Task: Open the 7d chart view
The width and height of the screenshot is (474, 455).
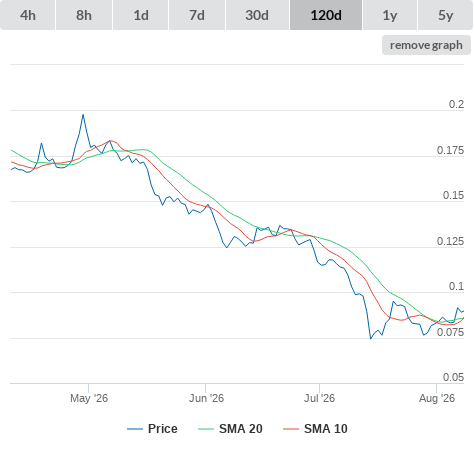Action: [197, 15]
